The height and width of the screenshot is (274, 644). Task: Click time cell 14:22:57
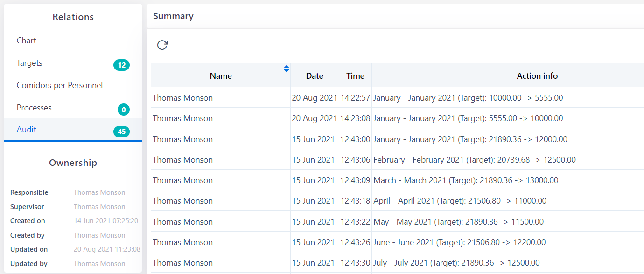pyautogui.click(x=355, y=98)
